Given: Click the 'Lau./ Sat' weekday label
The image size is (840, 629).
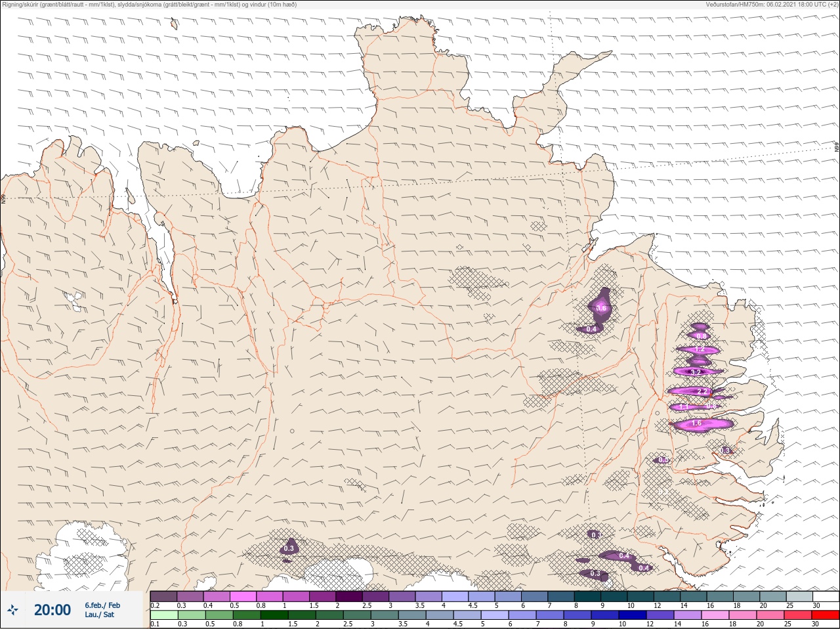Looking at the screenshot, I should point(100,615).
